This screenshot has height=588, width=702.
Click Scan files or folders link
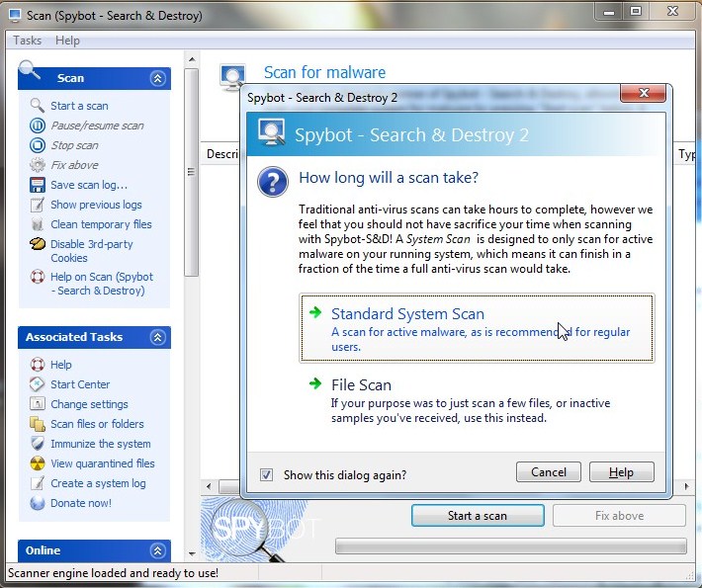pos(97,424)
